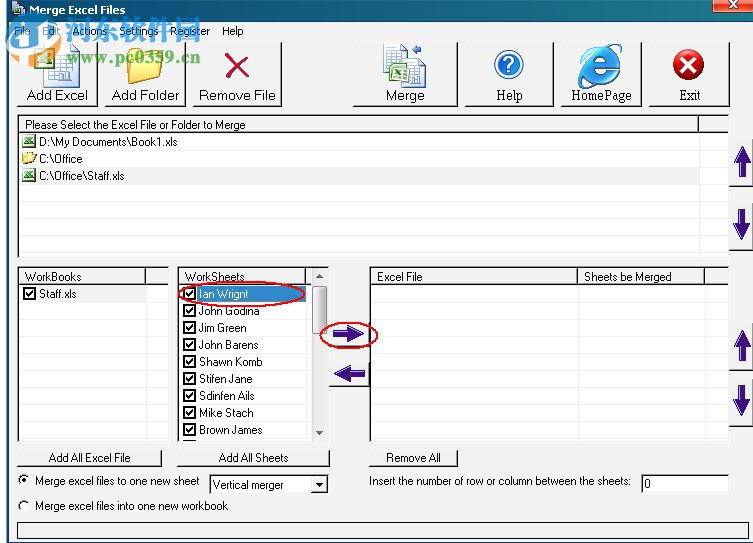Toggle the Jim Green worksheet checkbox
This screenshot has height=543, width=753.
(190, 327)
